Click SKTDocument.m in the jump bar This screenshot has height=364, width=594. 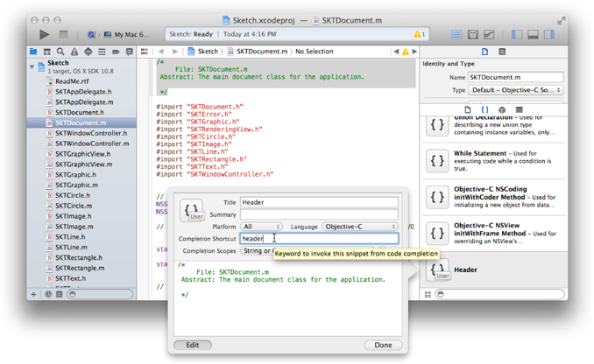(x=258, y=52)
